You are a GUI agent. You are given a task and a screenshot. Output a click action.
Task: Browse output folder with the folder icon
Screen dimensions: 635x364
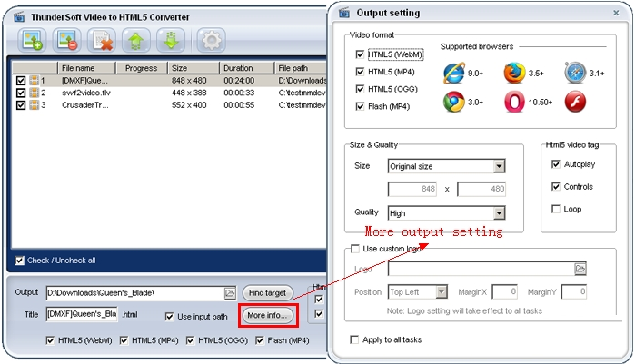coord(230,293)
